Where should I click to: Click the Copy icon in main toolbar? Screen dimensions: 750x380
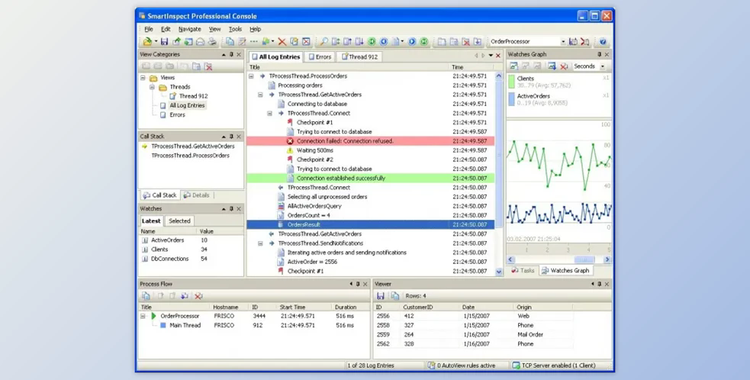(x=230, y=42)
